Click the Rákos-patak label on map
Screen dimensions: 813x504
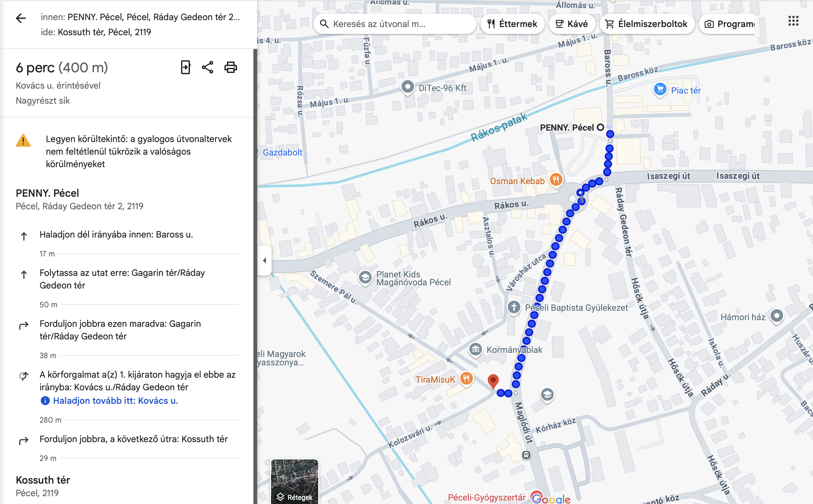[x=499, y=128]
